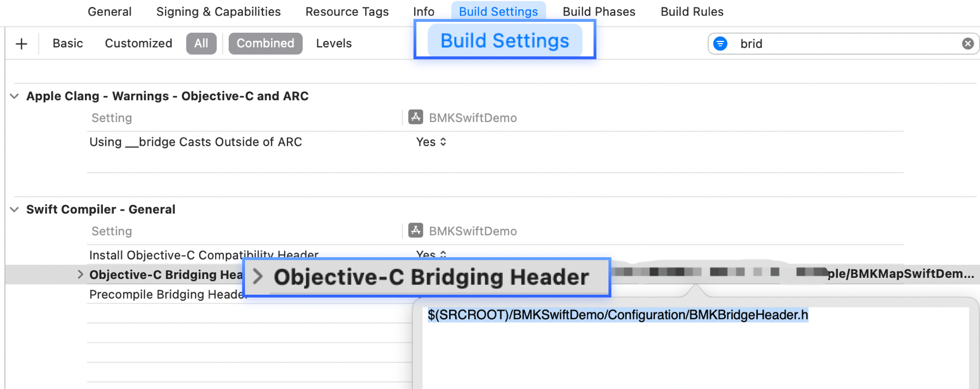Select the Combined view toggle
The height and width of the screenshot is (389, 980).
pyautogui.click(x=265, y=44)
